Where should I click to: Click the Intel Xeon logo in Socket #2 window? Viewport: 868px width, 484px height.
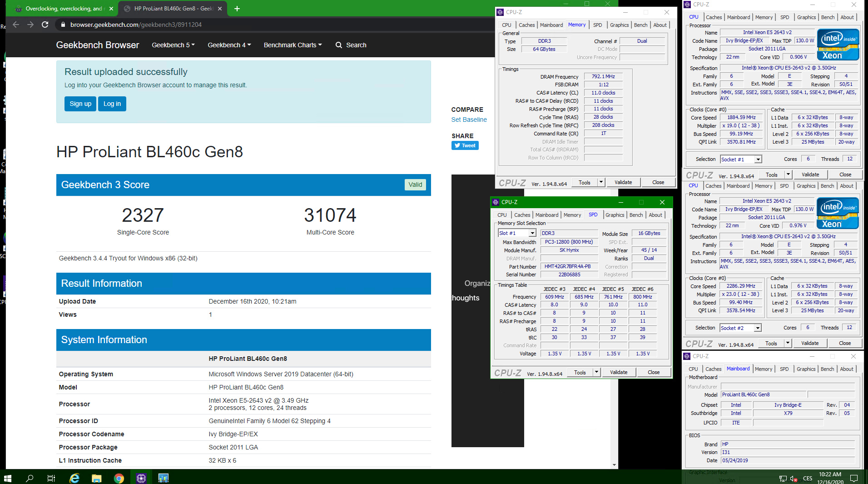838,213
